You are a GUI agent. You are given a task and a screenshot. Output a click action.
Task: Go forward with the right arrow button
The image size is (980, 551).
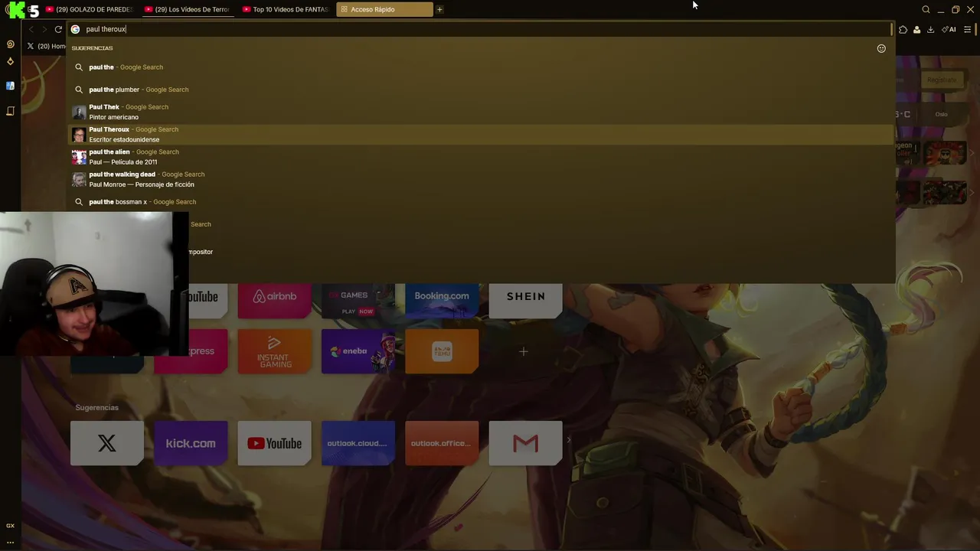(x=44, y=29)
